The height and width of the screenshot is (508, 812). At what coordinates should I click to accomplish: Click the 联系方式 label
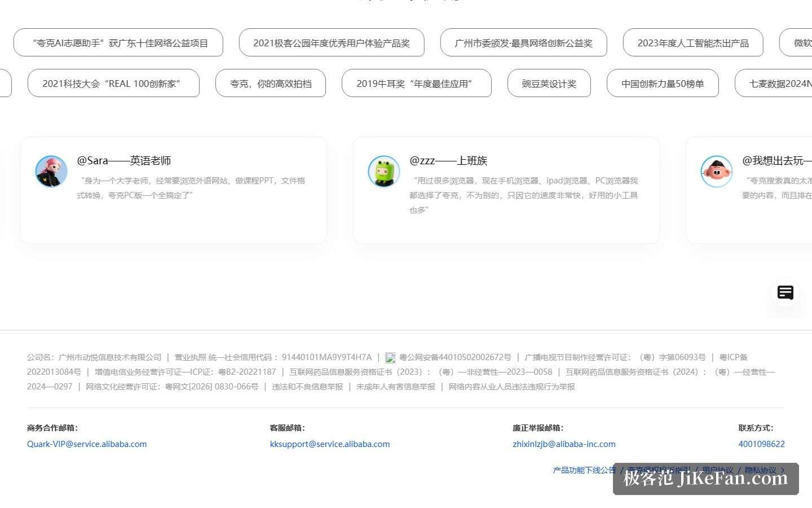click(756, 428)
